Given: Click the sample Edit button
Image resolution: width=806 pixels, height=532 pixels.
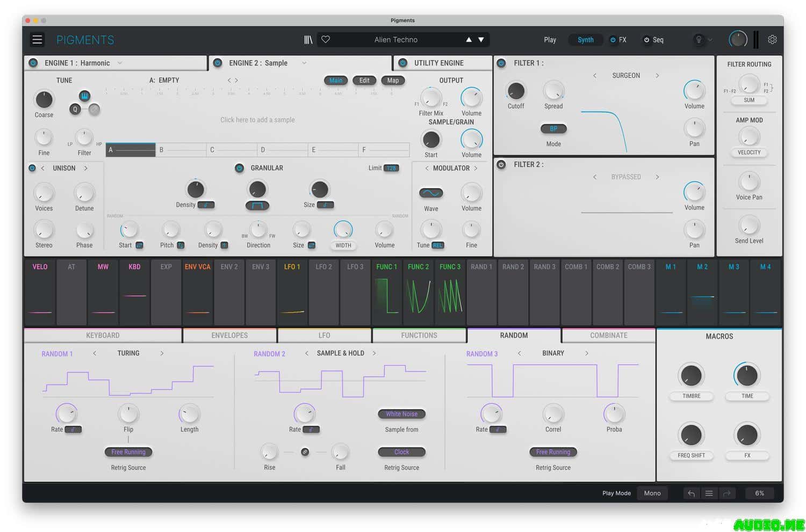Looking at the screenshot, I should click(x=364, y=81).
